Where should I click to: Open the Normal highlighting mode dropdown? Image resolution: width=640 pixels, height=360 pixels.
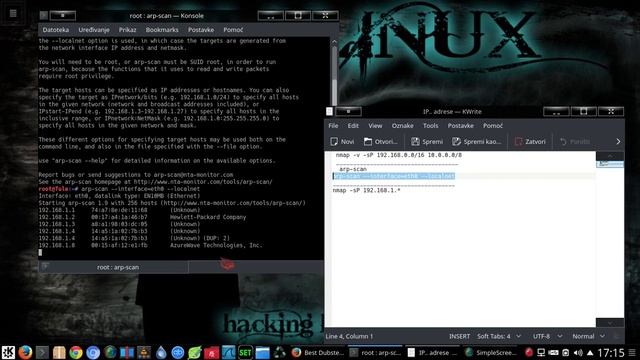(588, 336)
